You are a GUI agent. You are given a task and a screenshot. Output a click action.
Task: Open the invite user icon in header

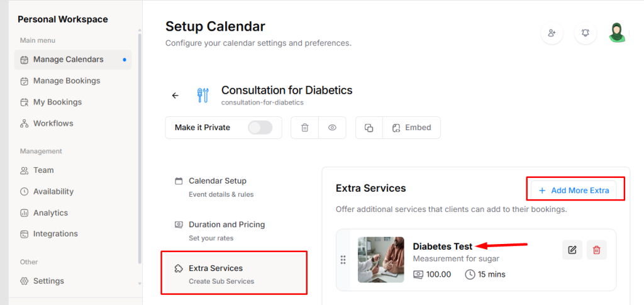point(552,33)
